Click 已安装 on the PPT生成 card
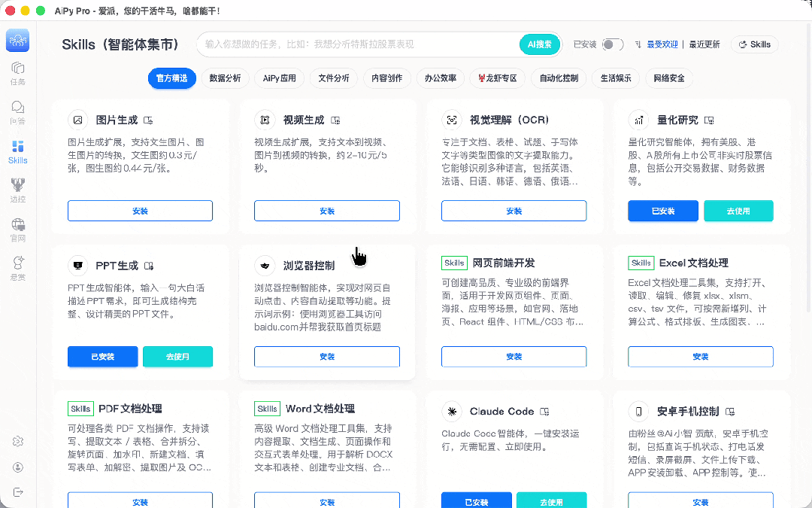The width and height of the screenshot is (812, 508). coord(102,357)
